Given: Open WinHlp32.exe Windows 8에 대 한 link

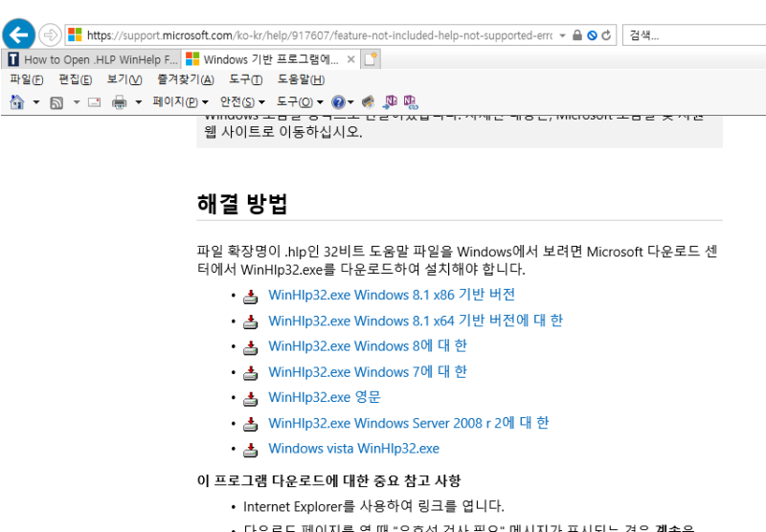Looking at the screenshot, I should pyautogui.click(x=368, y=346).
